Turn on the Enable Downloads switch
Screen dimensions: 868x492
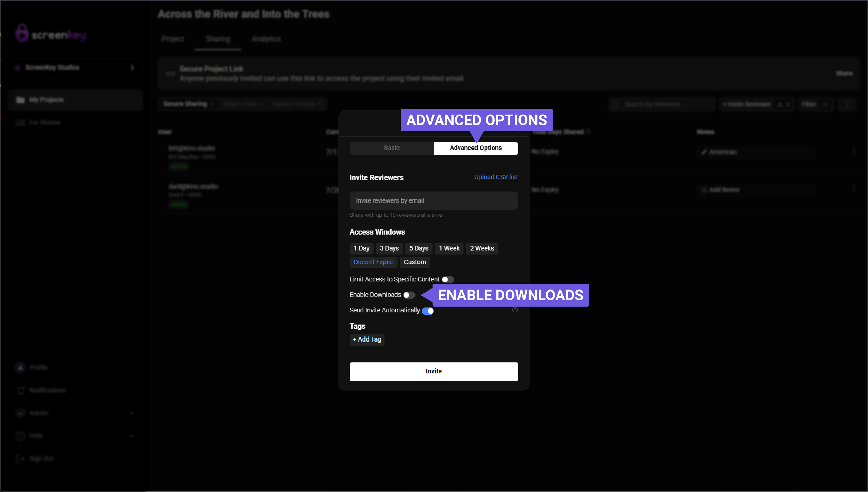pos(409,295)
